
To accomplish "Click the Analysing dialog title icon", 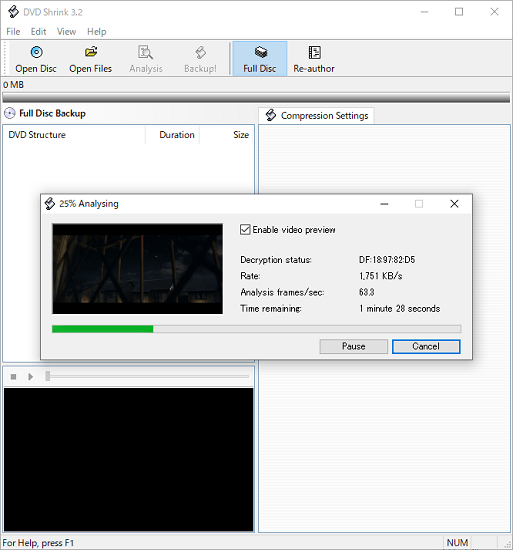I will coord(50,203).
